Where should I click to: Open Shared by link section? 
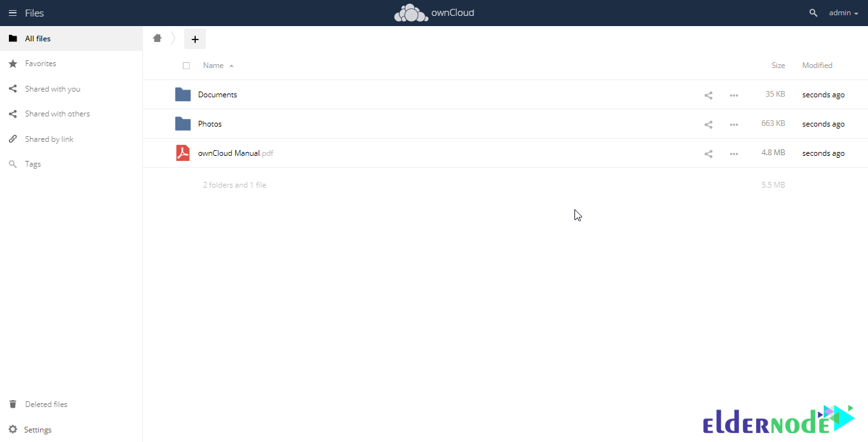71,139
